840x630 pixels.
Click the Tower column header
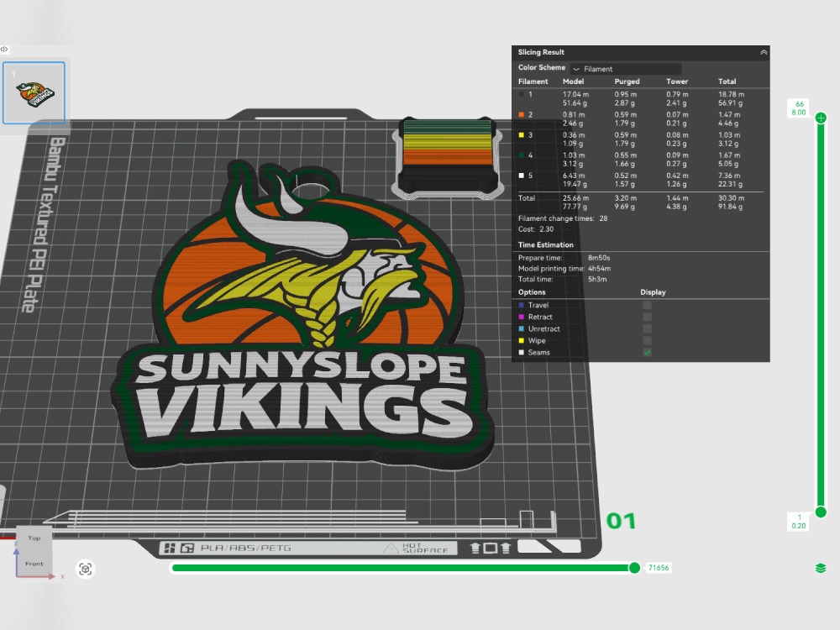[x=677, y=81]
